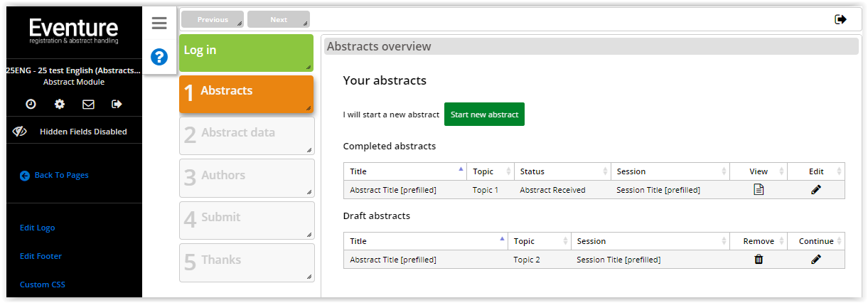The image size is (868, 303).
Task: Sort completed abstracts by Status column
Action: 562,171
